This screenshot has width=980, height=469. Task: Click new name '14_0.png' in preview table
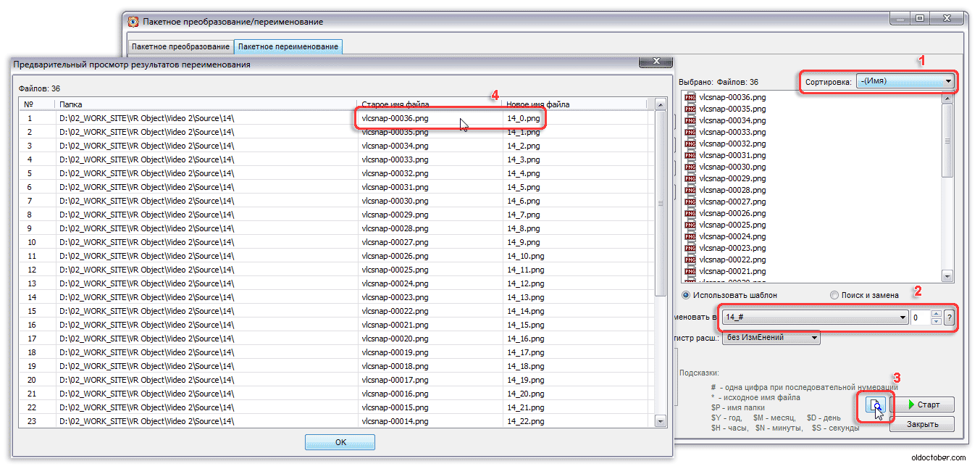523,118
